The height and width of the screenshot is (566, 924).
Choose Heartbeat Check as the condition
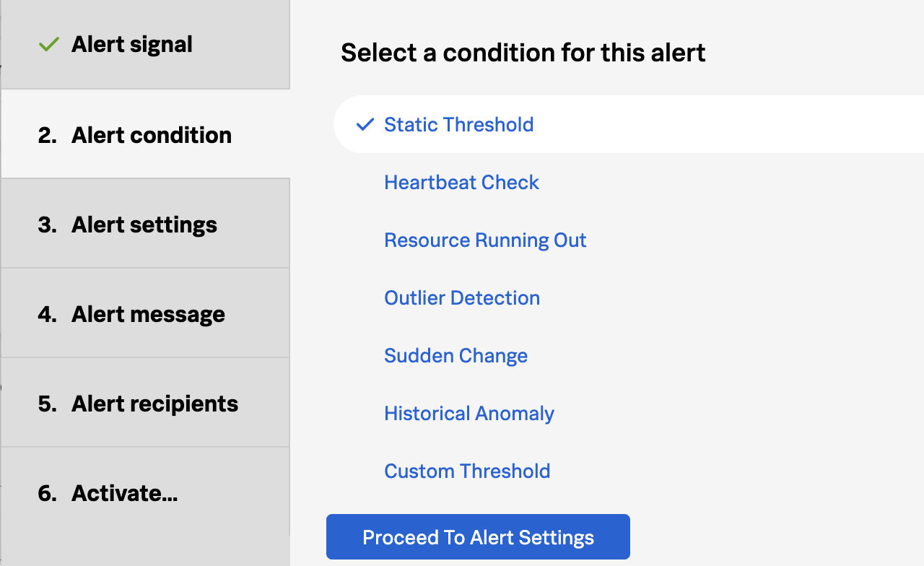[461, 182]
